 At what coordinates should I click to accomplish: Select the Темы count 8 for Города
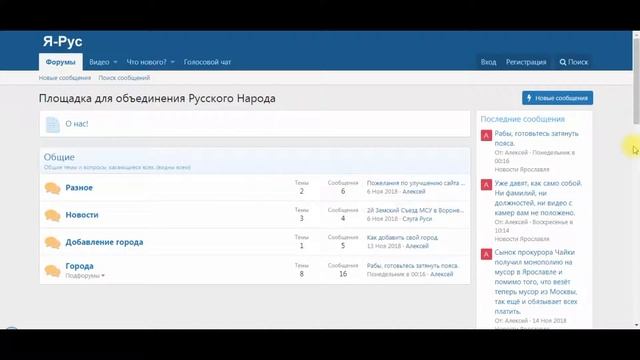click(x=302, y=274)
